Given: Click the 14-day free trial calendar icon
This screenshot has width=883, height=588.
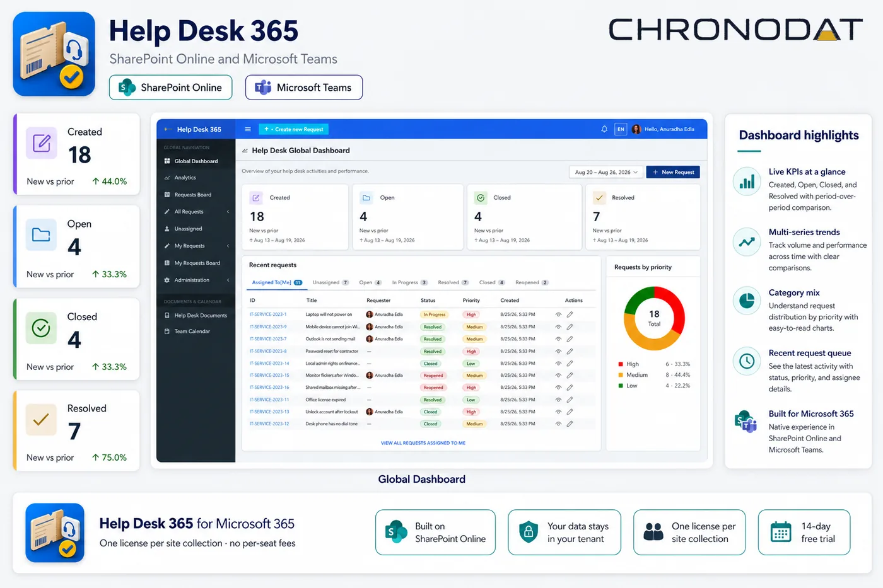Looking at the screenshot, I should (781, 532).
